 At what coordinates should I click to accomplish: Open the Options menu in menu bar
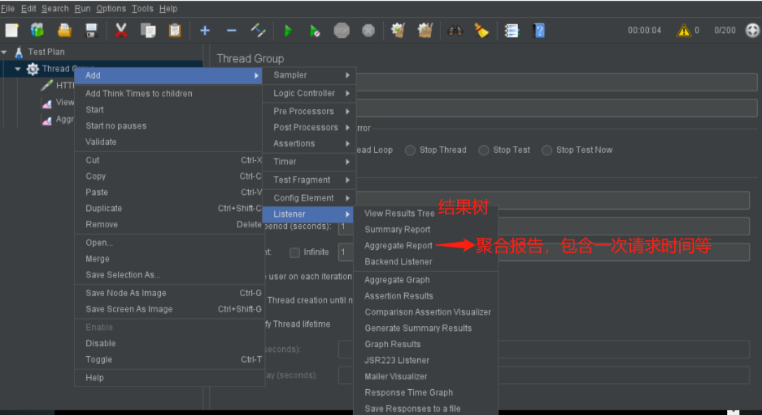click(111, 8)
